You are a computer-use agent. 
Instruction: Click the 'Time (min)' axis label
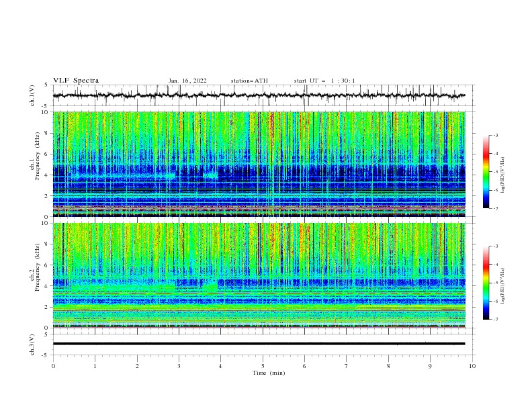coord(269,373)
